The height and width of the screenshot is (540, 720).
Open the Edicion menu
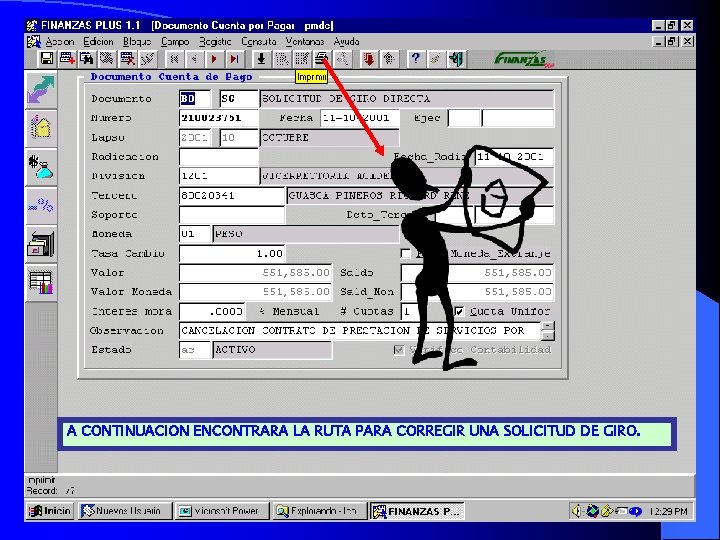[x=98, y=42]
